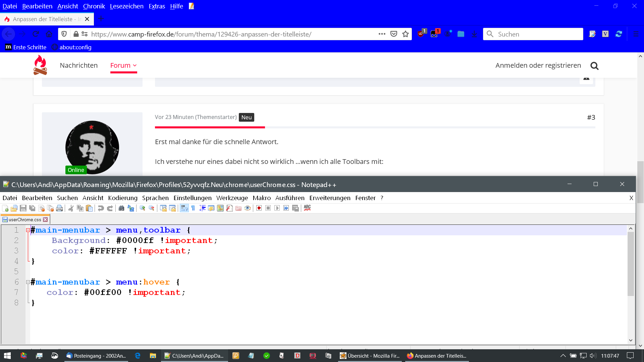Screen dimensions: 644x362
Task: Collapse the code fold at line 6
Action: [x=28, y=282]
